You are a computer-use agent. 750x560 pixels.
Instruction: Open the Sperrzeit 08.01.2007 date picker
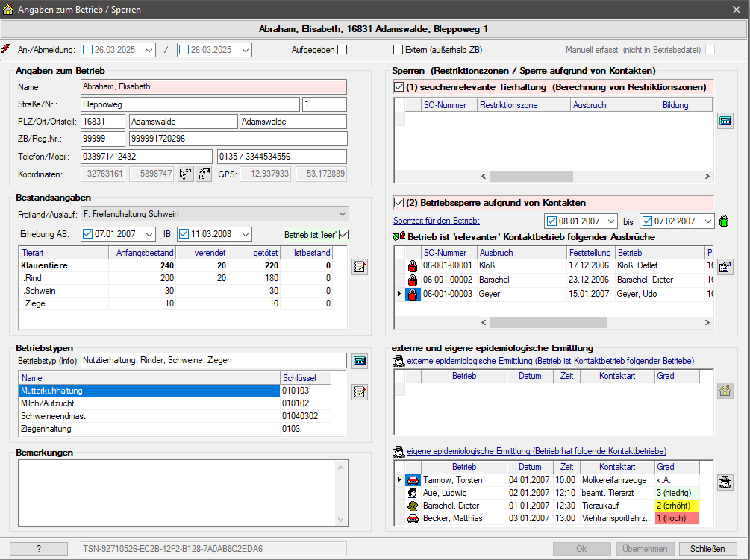610,221
